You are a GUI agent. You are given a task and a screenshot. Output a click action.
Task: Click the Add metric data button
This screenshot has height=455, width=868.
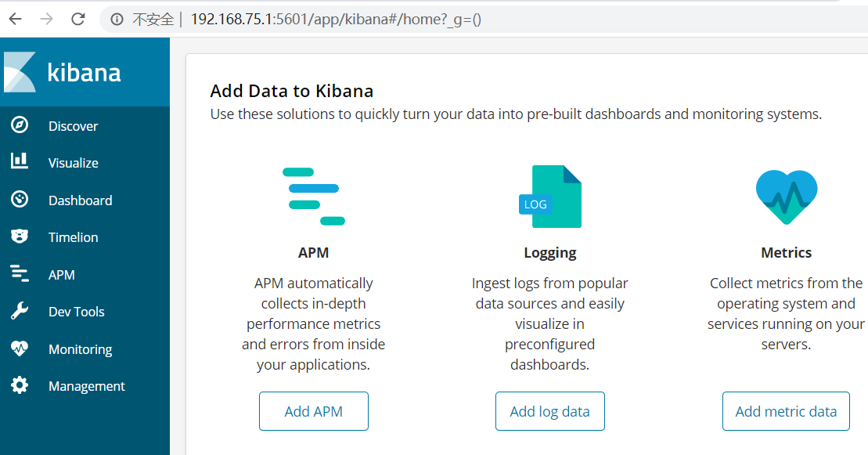[786, 410]
